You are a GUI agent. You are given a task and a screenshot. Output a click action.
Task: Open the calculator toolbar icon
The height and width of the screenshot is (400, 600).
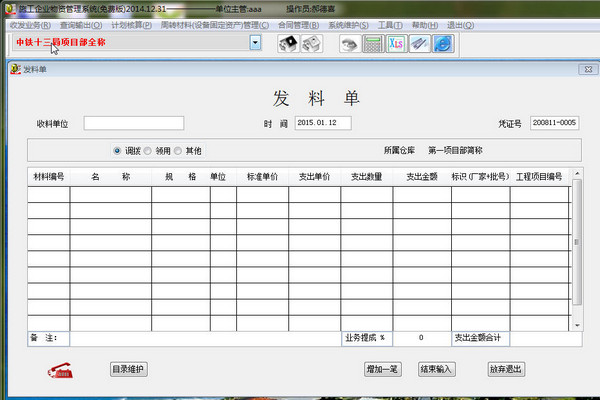(373, 44)
